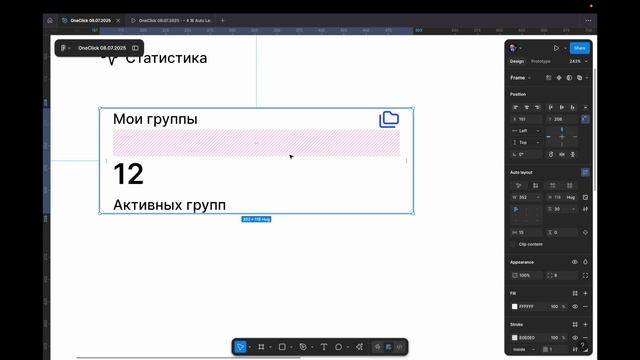640x360 pixels.
Task: Switch to the Design tab
Action: [x=517, y=61]
